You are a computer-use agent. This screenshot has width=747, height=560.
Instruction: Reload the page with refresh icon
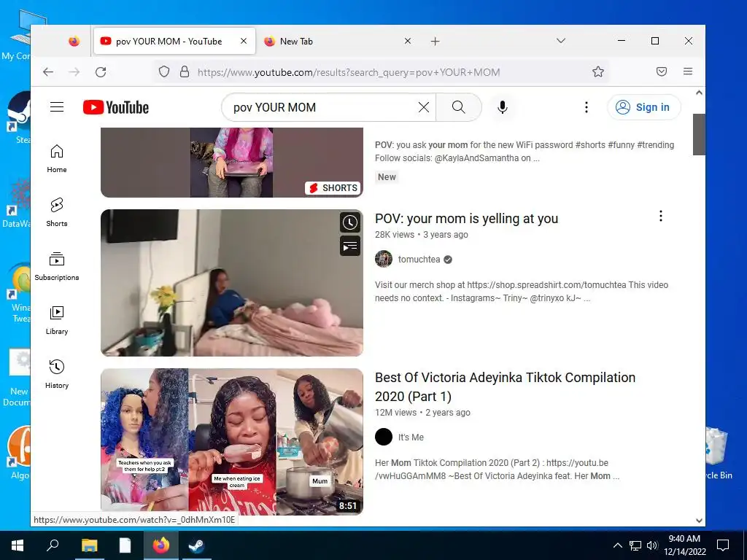point(101,72)
